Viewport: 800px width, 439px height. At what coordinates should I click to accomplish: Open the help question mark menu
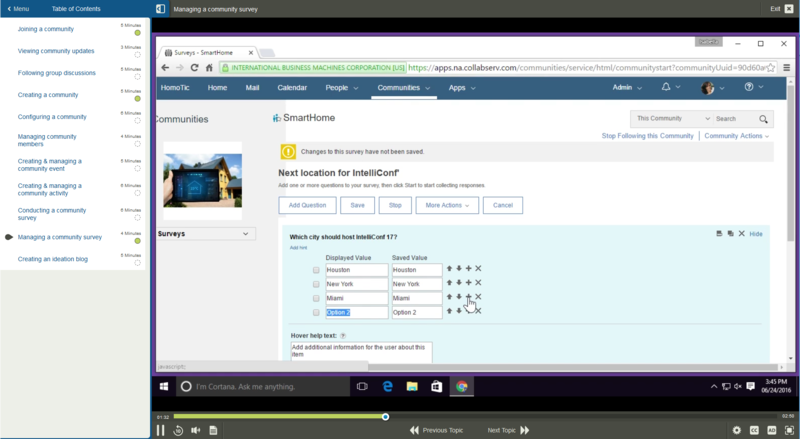[754, 87]
